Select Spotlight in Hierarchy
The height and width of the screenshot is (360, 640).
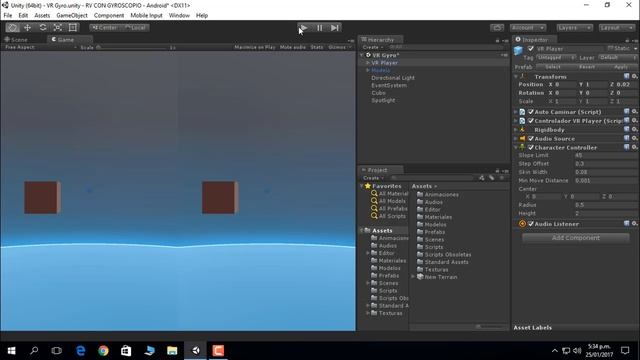(383, 100)
